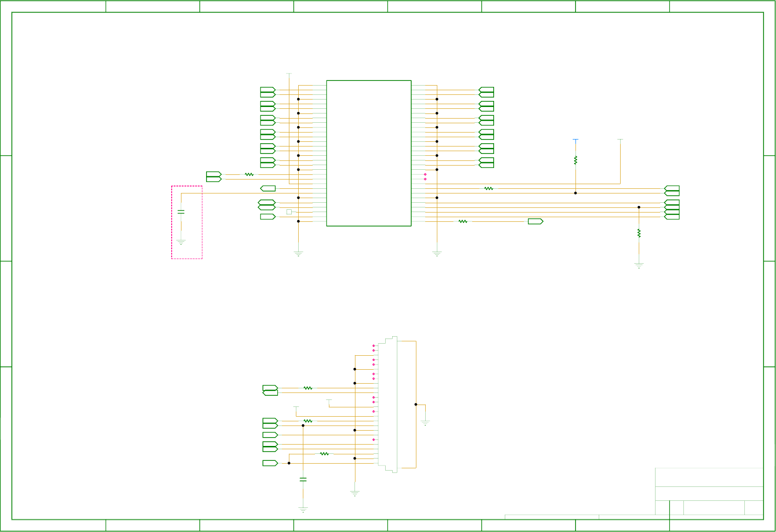Select ground symbol below IC's right bus
This screenshot has width=776, height=532.
pyautogui.click(x=437, y=254)
